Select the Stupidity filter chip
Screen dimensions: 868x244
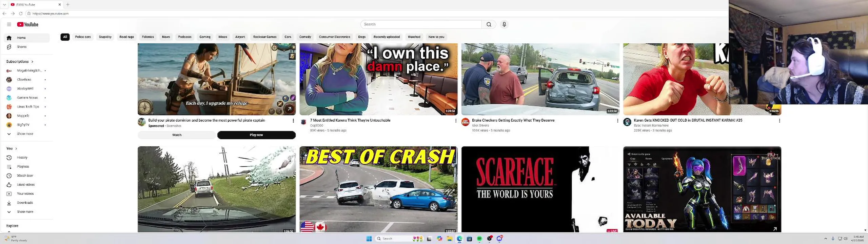pos(105,37)
